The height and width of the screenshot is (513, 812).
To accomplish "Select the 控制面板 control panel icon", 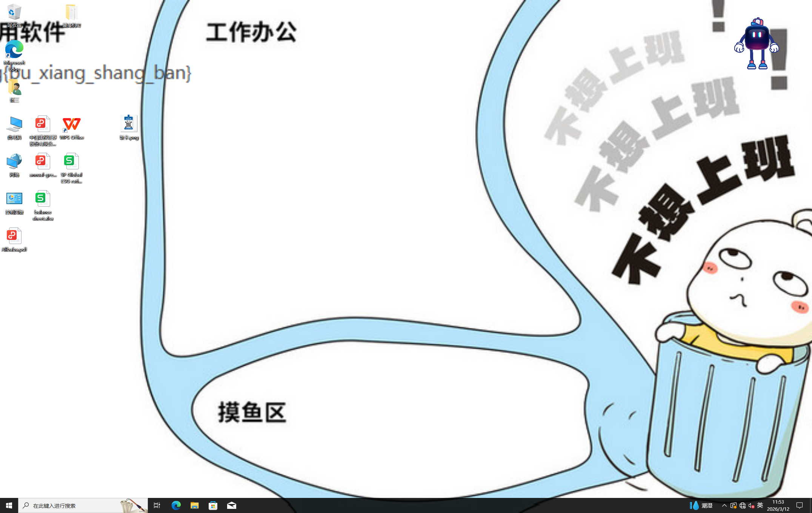I will pyautogui.click(x=14, y=202).
